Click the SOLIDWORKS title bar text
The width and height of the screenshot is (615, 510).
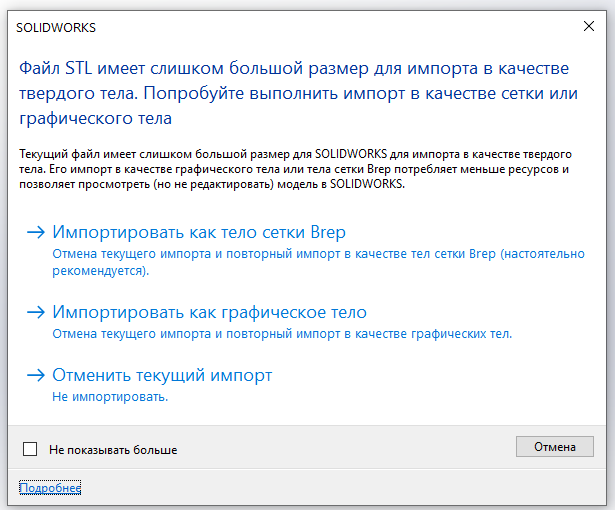pos(57,28)
